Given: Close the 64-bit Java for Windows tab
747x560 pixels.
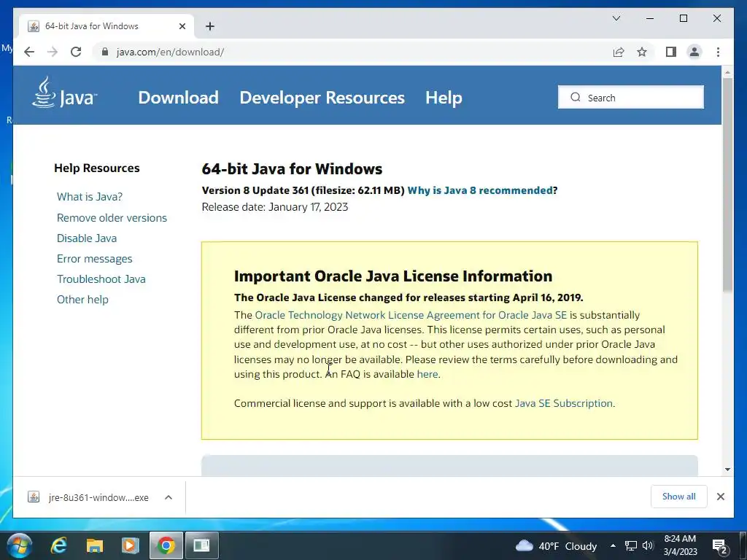Looking at the screenshot, I should click(x=182, y=26).
